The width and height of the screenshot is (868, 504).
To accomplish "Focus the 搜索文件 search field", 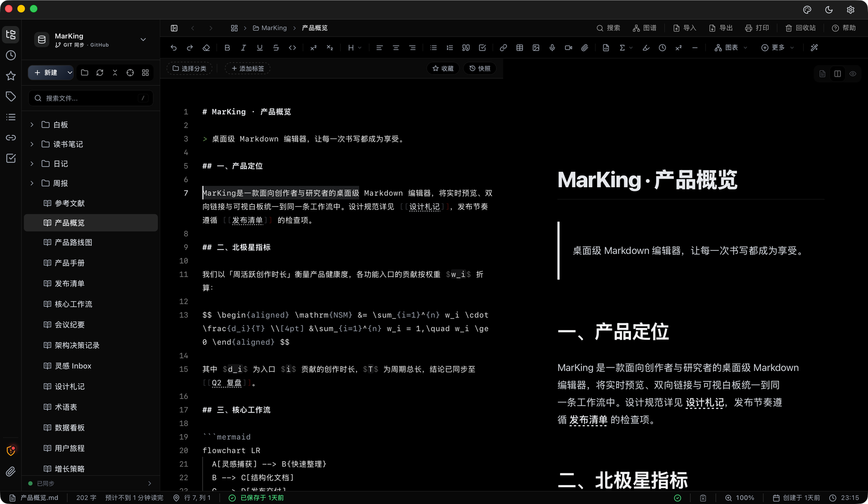I will coord(91,98).
